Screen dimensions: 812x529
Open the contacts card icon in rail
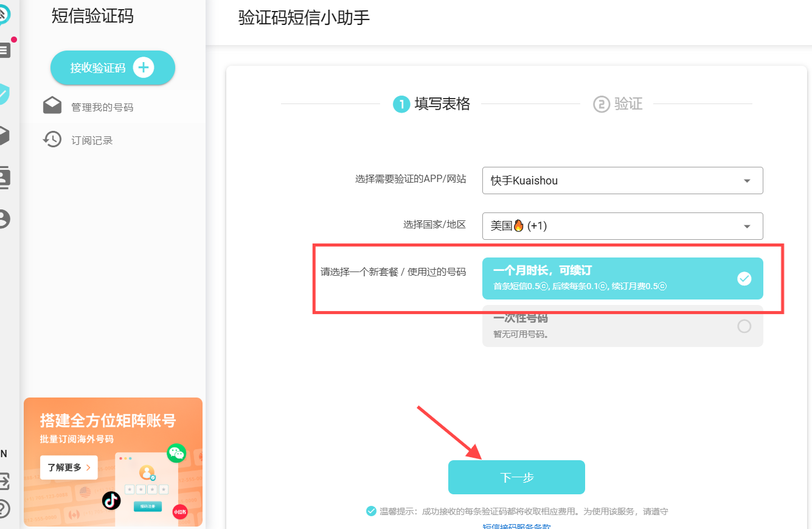tap(4, 177)
